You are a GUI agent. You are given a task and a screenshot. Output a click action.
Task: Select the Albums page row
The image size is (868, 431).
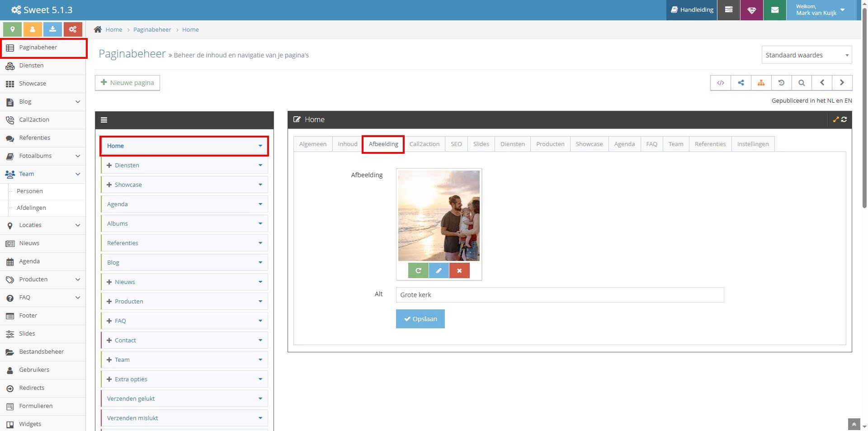184,223
